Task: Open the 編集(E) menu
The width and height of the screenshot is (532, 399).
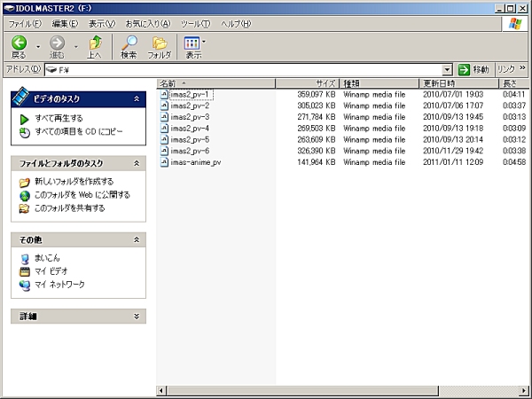Action: [65, 24]
